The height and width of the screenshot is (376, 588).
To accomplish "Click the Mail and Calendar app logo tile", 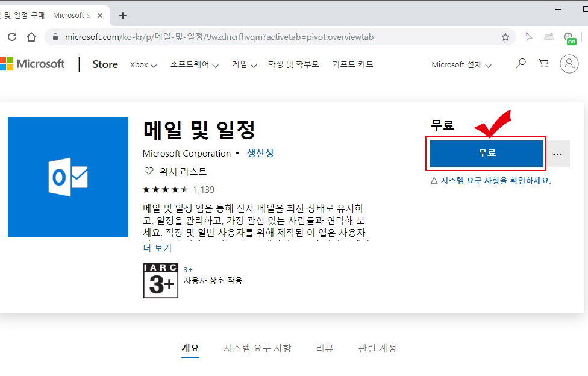I will pyautogui.click(x=68, y=177).
